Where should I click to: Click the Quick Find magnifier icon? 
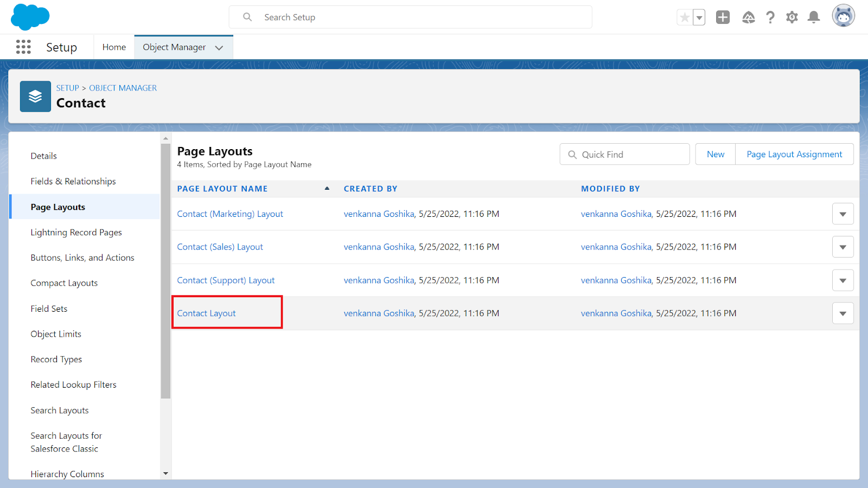572,155
